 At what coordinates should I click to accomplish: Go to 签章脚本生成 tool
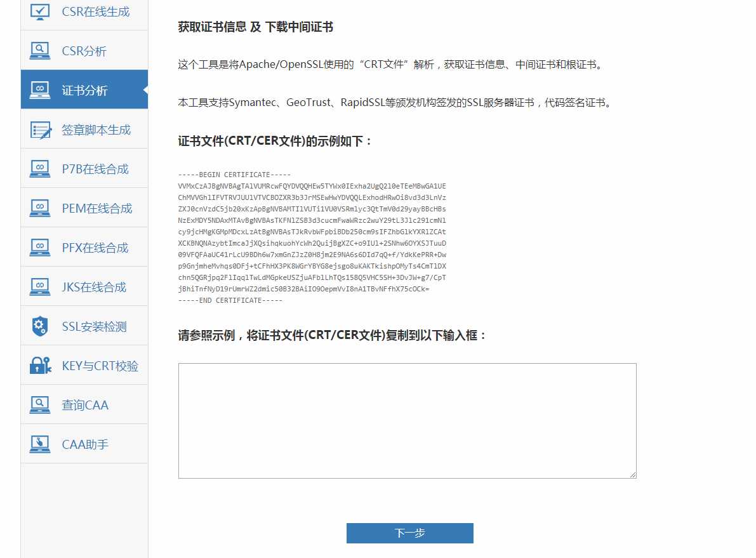tap(84, 129)
